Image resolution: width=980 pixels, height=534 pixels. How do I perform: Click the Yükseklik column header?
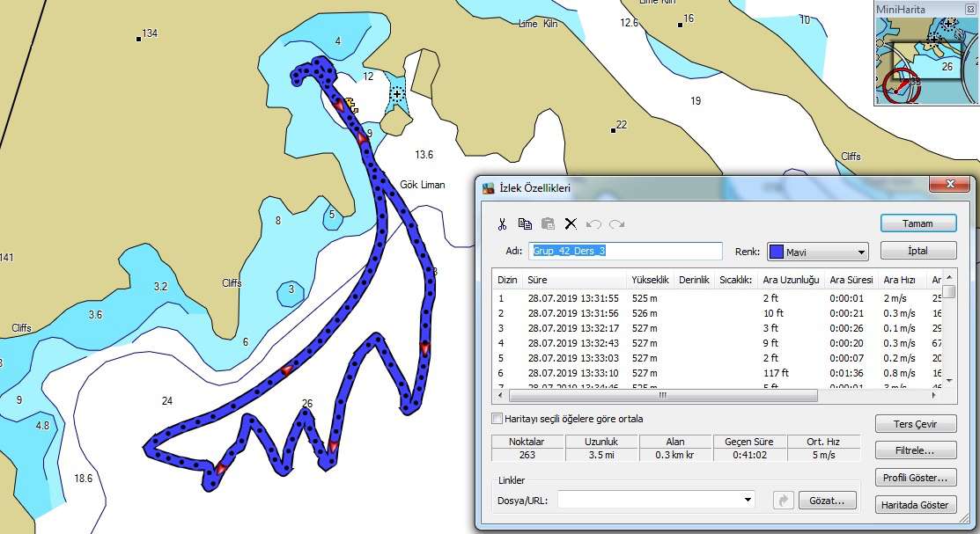coord(650,280)
